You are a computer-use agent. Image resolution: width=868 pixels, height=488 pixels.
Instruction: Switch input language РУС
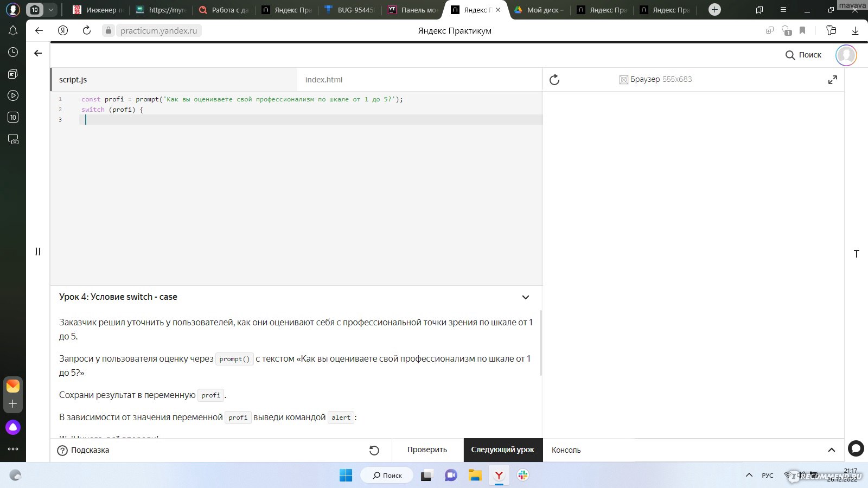[768, 476]
